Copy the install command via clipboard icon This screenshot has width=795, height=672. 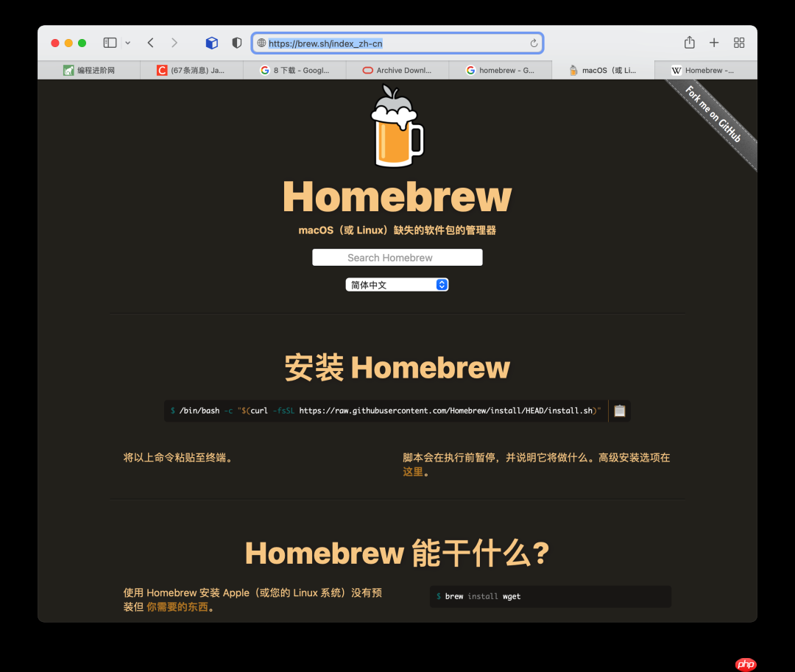coord(619,411)
